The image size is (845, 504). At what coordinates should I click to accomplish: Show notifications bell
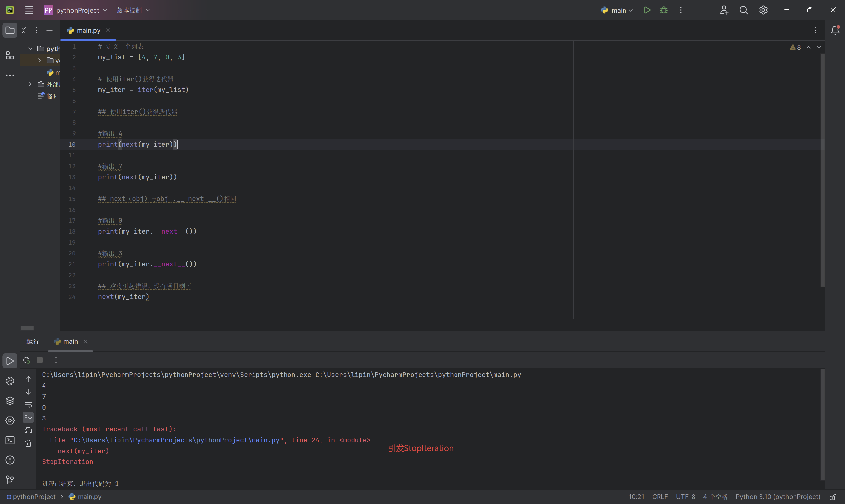tap(835, 30)
